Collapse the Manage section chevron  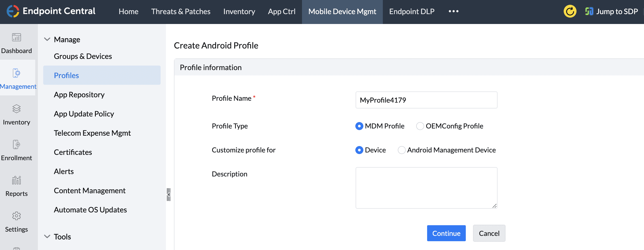tap(47, 39)
